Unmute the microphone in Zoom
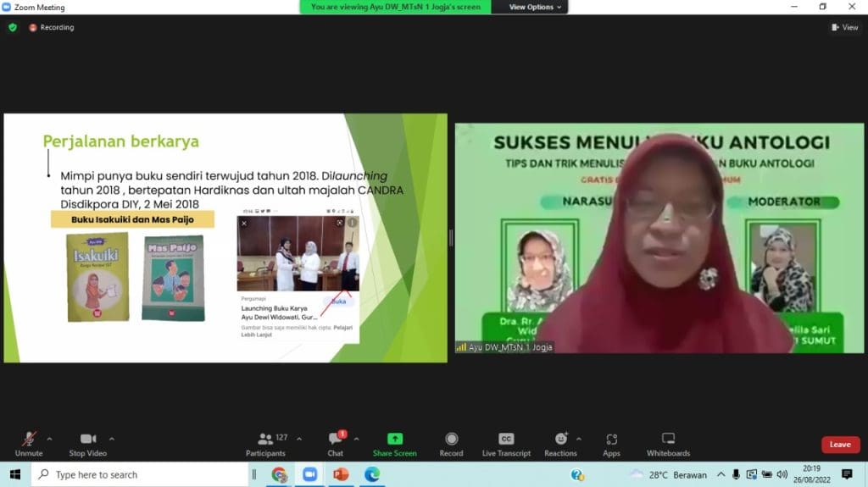Viewport: 868px width, 487px height. (x=29, y=445)
